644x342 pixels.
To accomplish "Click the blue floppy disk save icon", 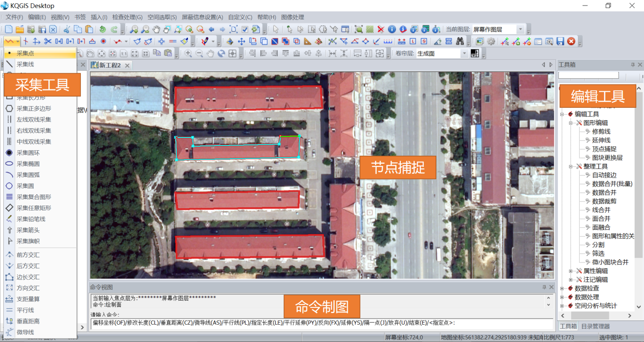I will 560,41.
